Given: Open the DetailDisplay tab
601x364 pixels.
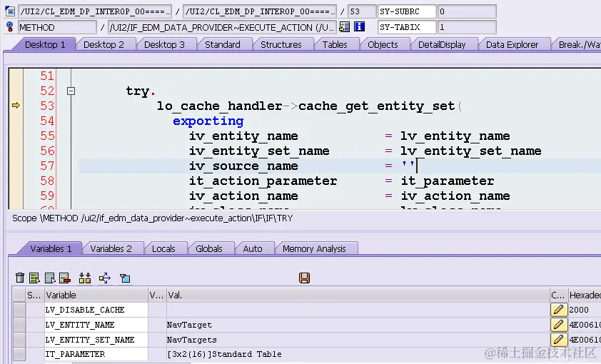Looking at the screenshot, I should (x=442, y=44).
